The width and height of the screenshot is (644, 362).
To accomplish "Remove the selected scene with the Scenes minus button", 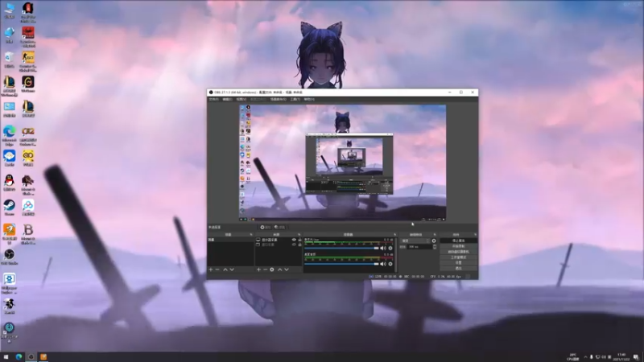I will coord(217,269).
